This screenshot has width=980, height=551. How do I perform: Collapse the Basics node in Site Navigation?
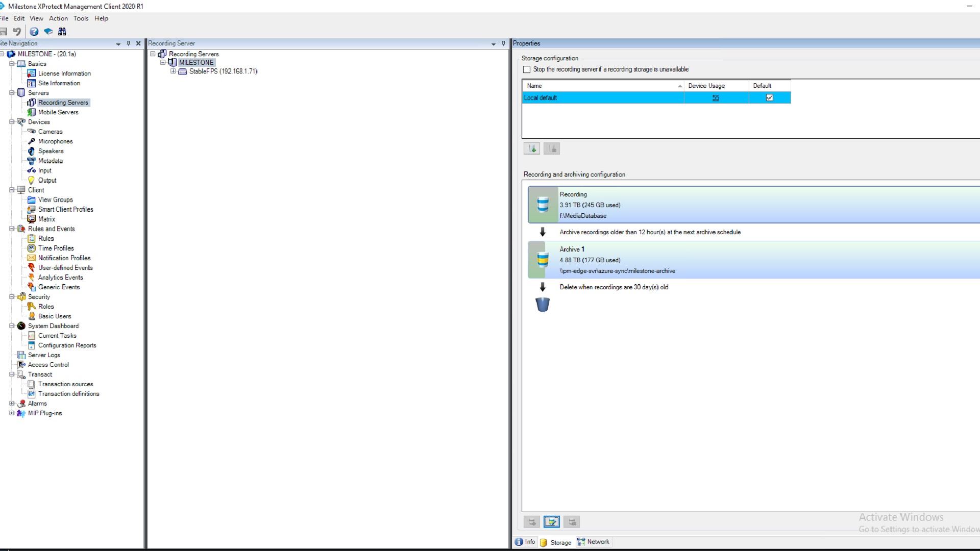click(x=12, y=64)
